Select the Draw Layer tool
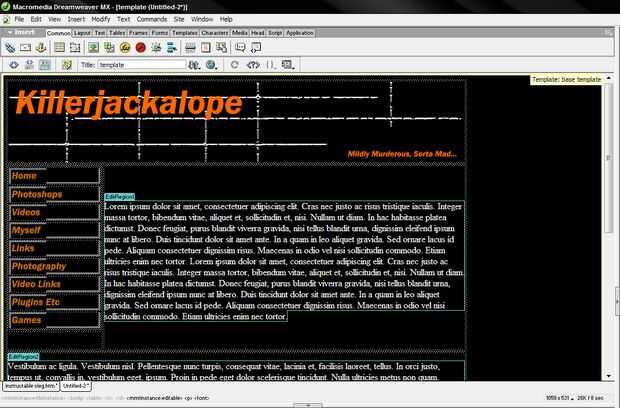The height and width of the screenshot is (408, 620). click(x=75, y=48)
